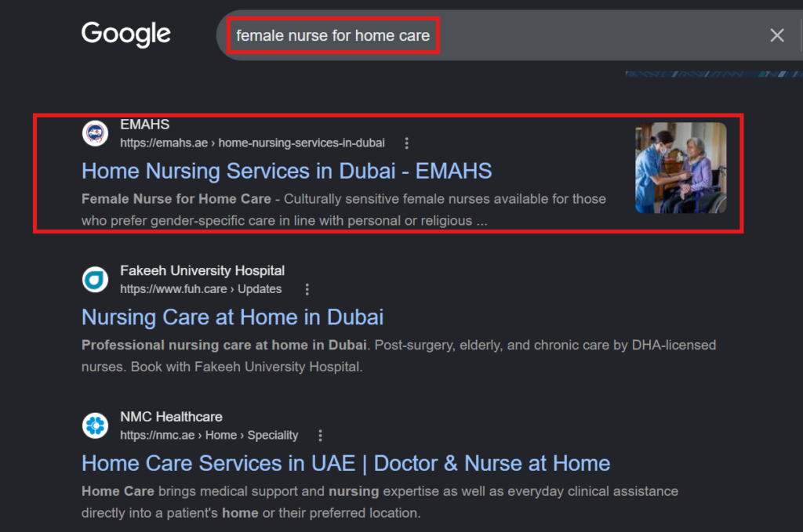Click the Google logo
The image size is (803, 532).
[x=126, y=34]
